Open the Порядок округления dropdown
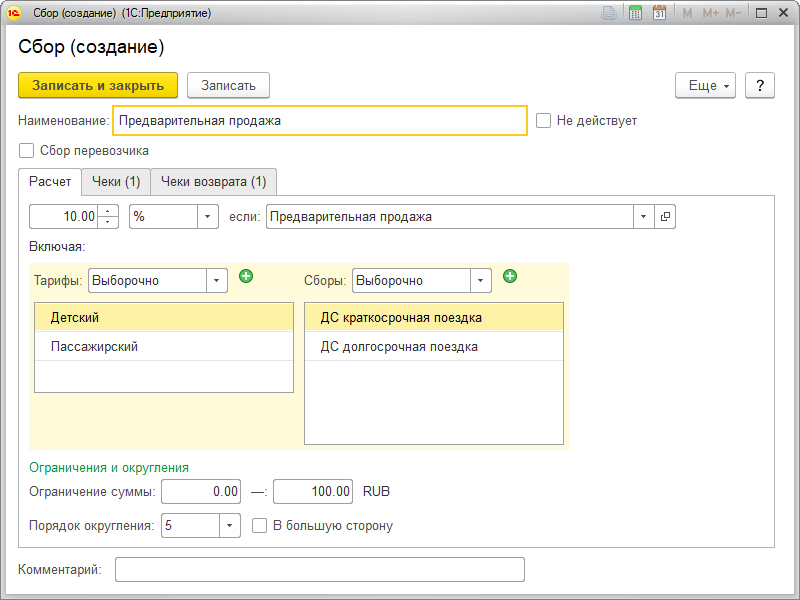 [230, 525]
